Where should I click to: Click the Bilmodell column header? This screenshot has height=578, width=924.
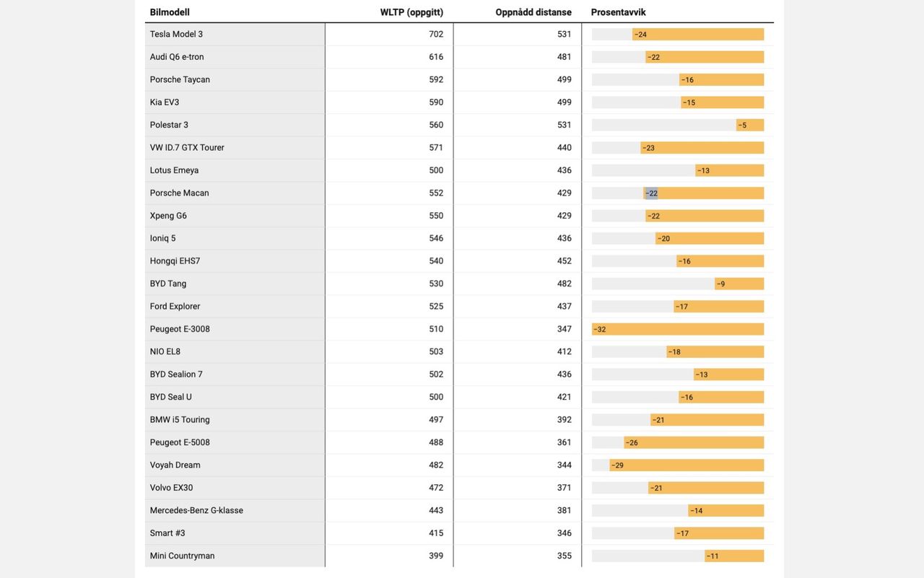(x=170, y=12)
